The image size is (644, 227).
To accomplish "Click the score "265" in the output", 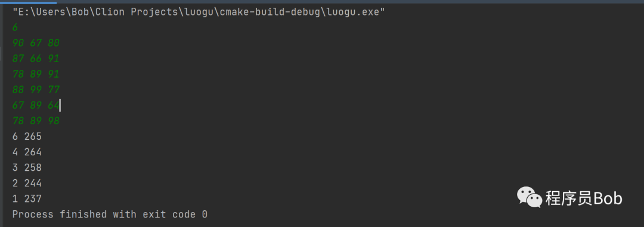I will click(x=33, y=137).
